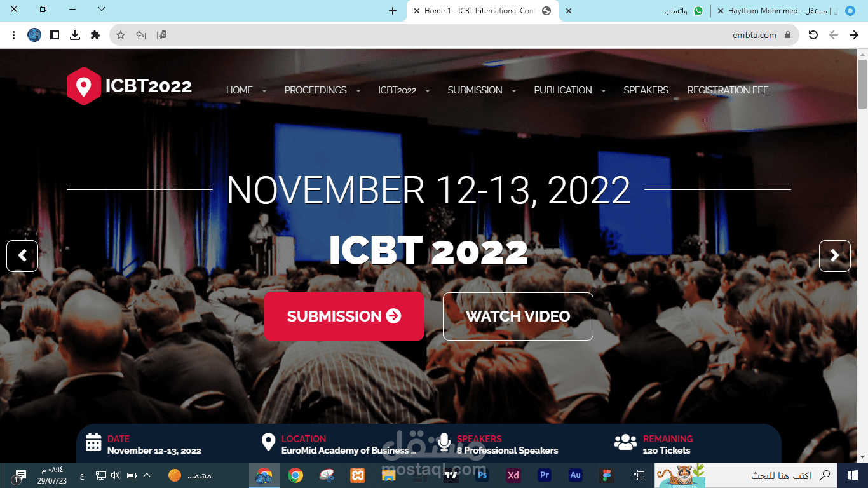The height and width of the screenshot is (488, 868).
Task: Close the واتساب tab
Action: click(568, 11)
